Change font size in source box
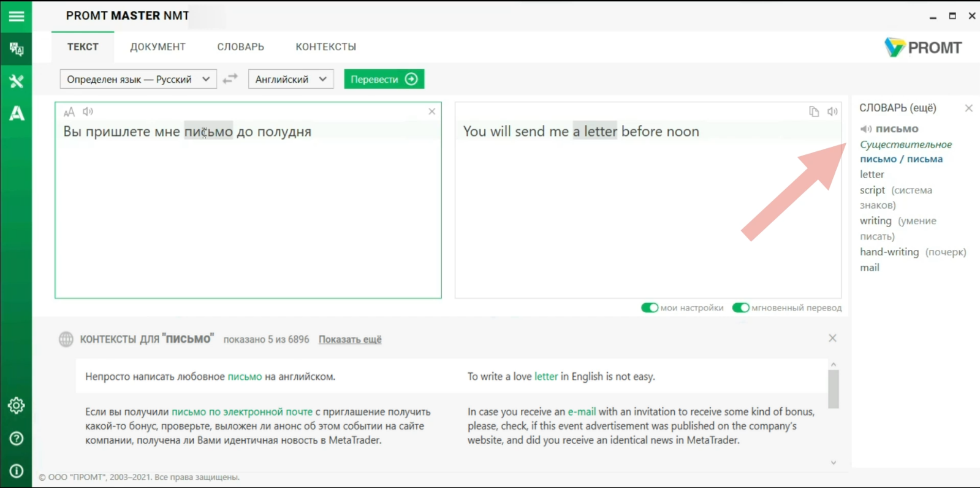980x488 pixels. click(69, 111)
